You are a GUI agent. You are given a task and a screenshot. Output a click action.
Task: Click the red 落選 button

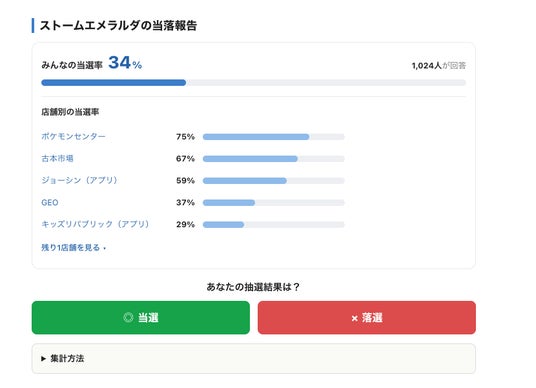coord(367,318)
